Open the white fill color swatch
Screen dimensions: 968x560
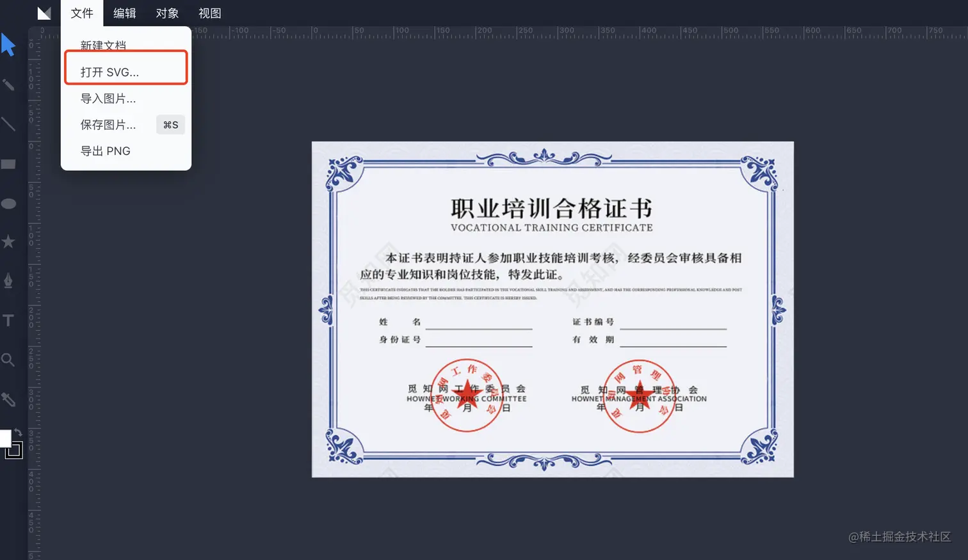pos(5,438)
